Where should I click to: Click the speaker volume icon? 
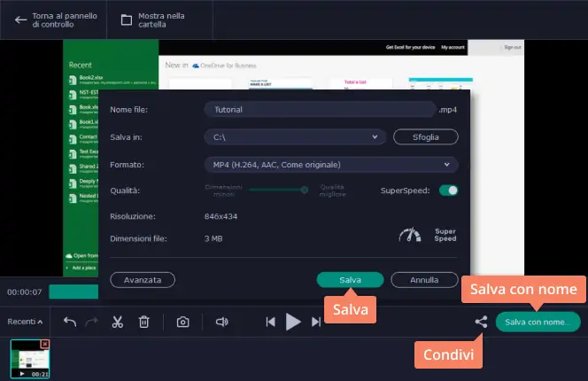coord(222,322)
